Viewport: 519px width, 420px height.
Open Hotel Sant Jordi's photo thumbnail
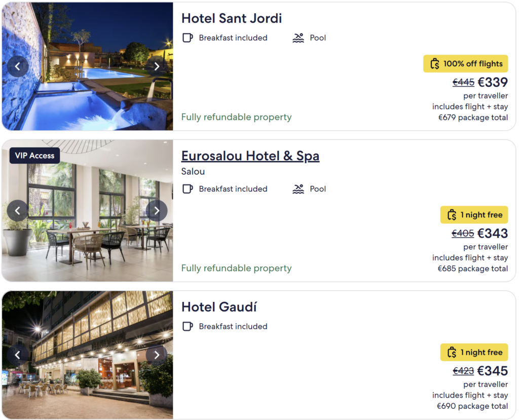[x=87, y=66]
